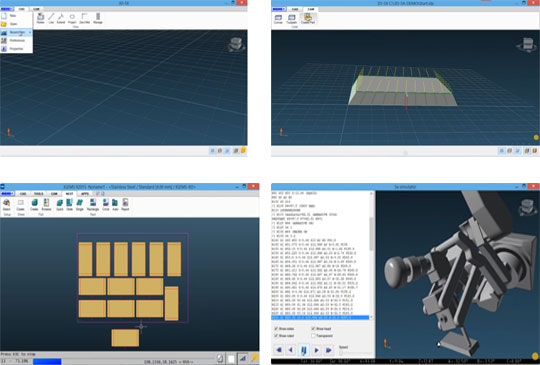The width and height of the screenshot is (540, 365).
Task: Click the Manage icon in top-left window
Action: (98, 19)
